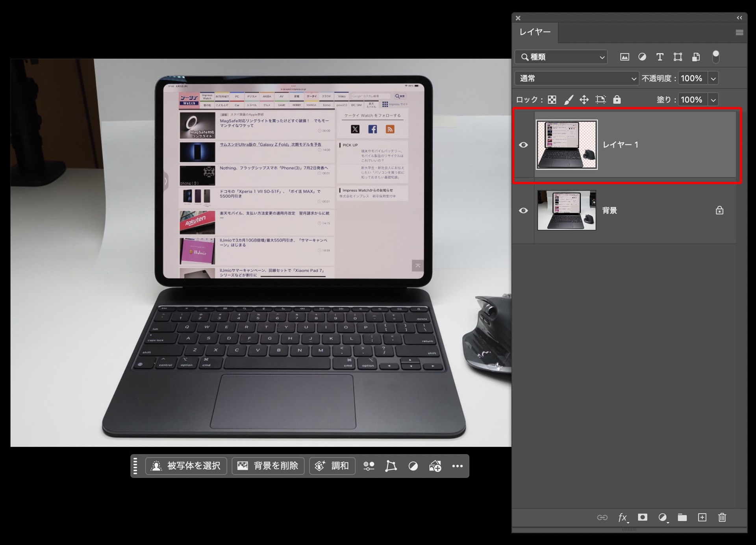Hide レイヤー 1 using its eye icon
The image size is (756, 545).
pos(523,145)
